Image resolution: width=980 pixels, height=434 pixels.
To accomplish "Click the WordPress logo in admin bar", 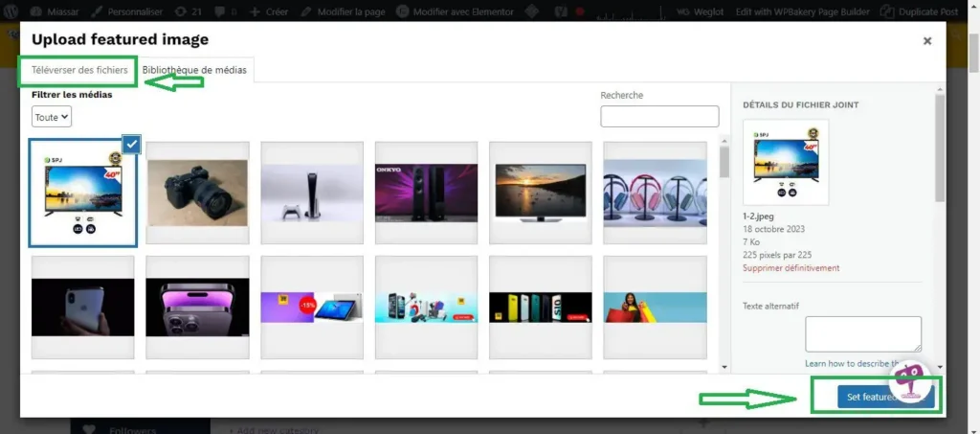I will (x=11, y=11).
